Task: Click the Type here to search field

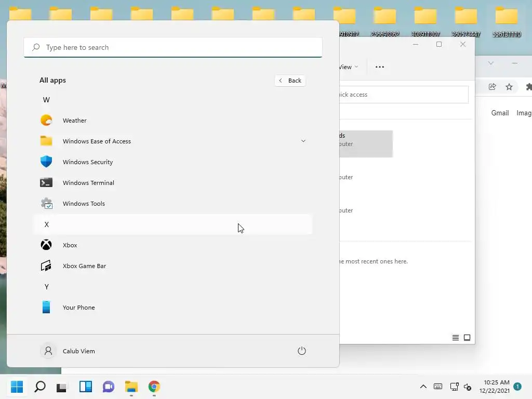Action: pyautogui.click(x=173, y=47)
